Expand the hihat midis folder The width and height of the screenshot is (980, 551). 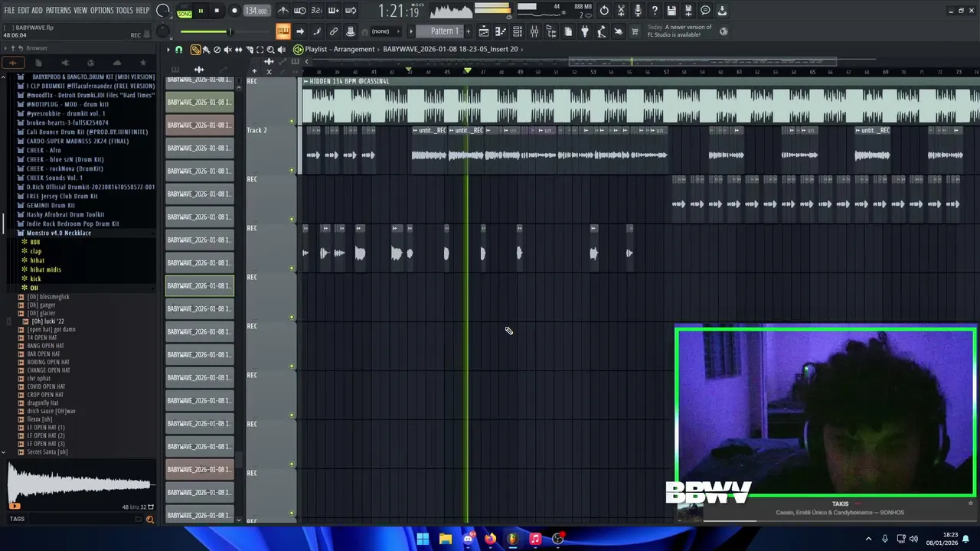click(45, 269)
